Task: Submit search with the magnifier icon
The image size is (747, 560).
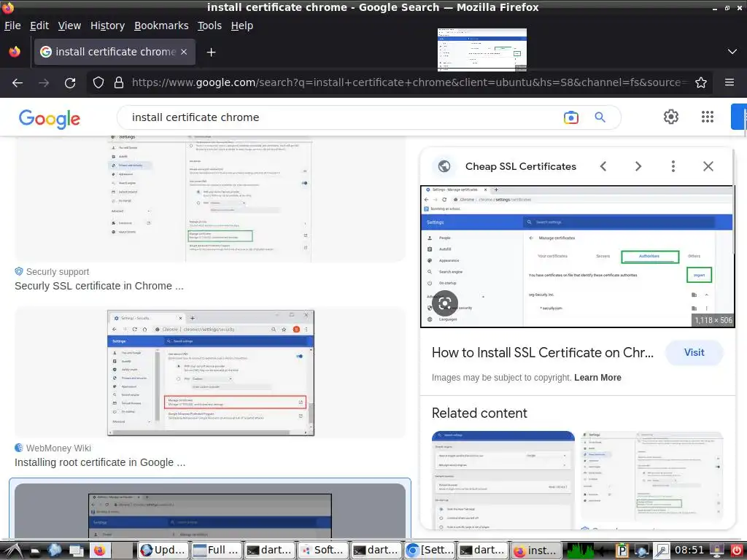Action: (600, 117)
